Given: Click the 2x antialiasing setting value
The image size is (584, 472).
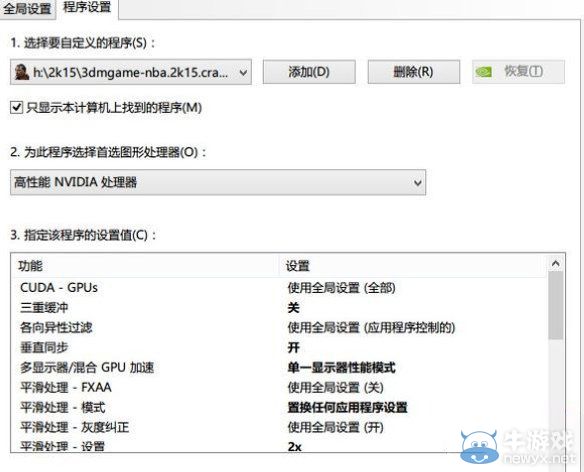Looking at the screenshot, I should (295, 446).
